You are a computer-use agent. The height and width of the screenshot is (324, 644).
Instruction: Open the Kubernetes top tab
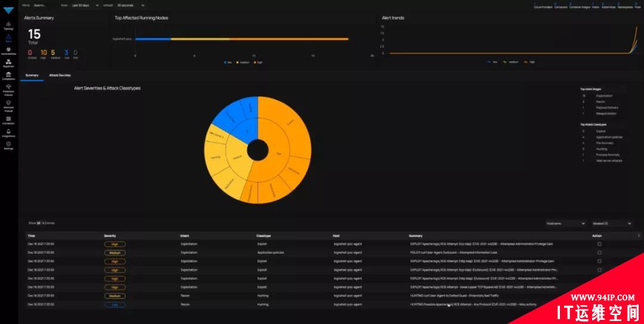pos(609,6)
